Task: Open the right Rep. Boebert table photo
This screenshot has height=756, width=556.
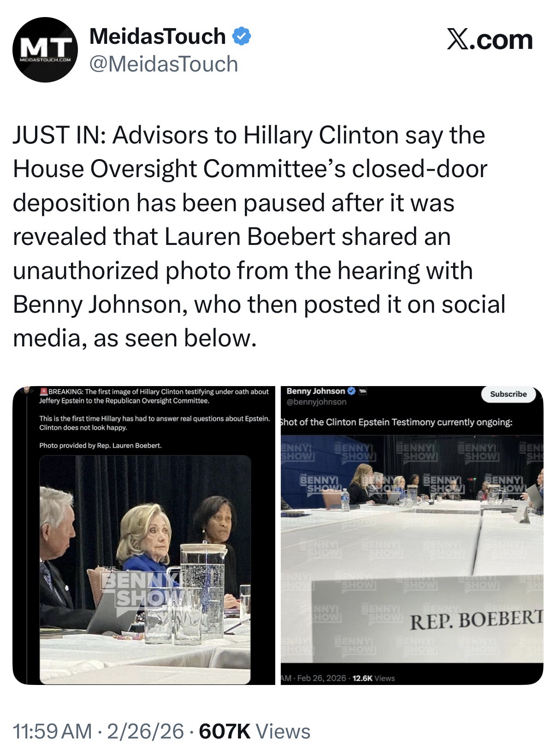Action: [x=412, y=535]
